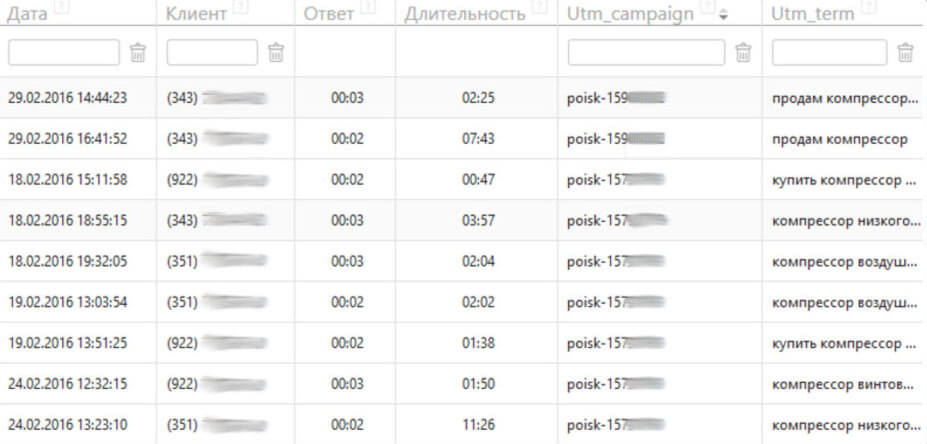The image size is (927, 444).
Task: Clear the Клиент filter with its trash icon
Action: pyautogui.click(x=275, y=53)
